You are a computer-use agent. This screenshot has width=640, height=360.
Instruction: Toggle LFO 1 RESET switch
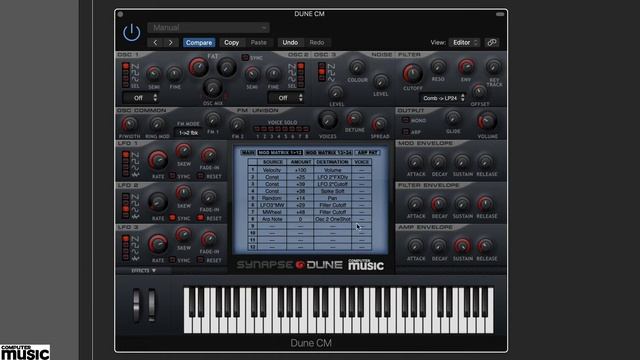200,176
